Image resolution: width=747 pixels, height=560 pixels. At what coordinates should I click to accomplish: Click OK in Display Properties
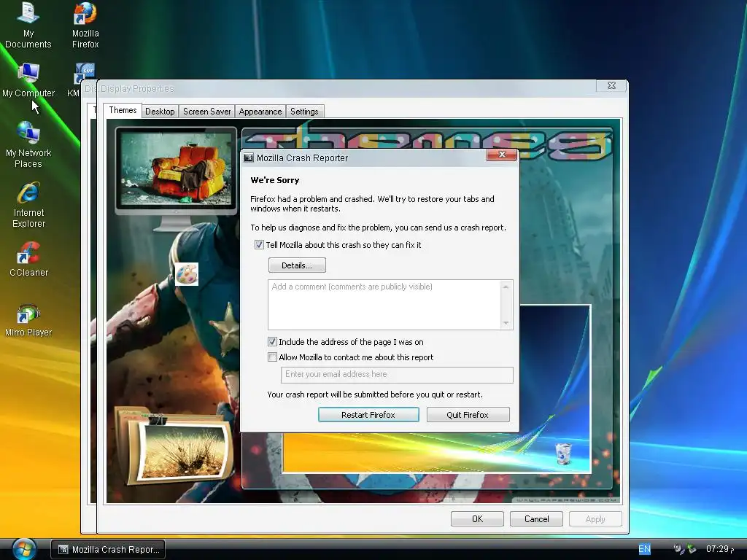(x=477, y=519)
